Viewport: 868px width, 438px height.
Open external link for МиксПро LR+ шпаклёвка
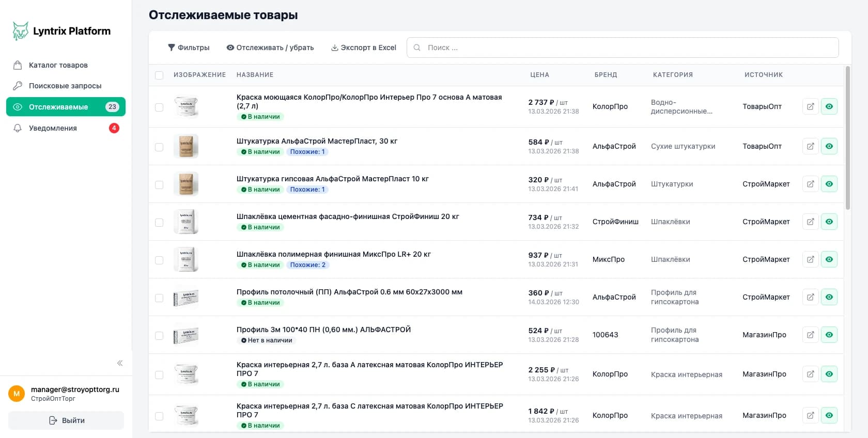click(x=810, y=259)
